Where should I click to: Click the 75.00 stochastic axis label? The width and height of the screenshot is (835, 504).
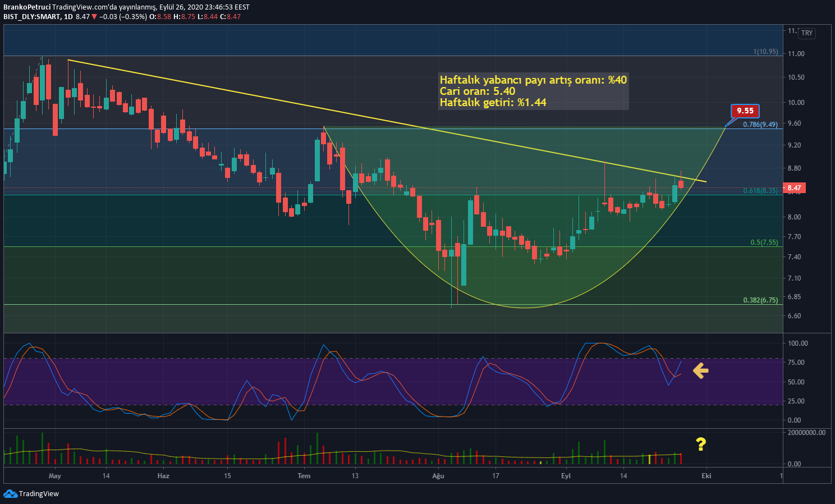pos(796,363)
